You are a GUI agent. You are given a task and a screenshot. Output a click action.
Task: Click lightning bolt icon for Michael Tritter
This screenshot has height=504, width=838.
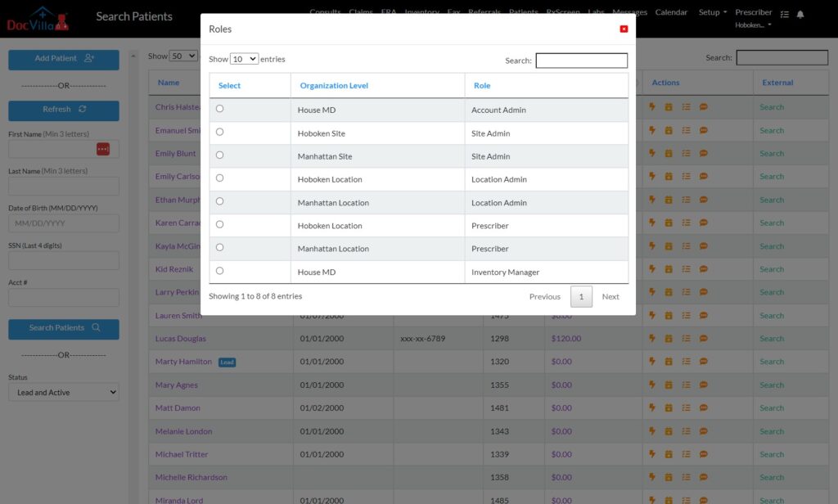click(652, 453)
